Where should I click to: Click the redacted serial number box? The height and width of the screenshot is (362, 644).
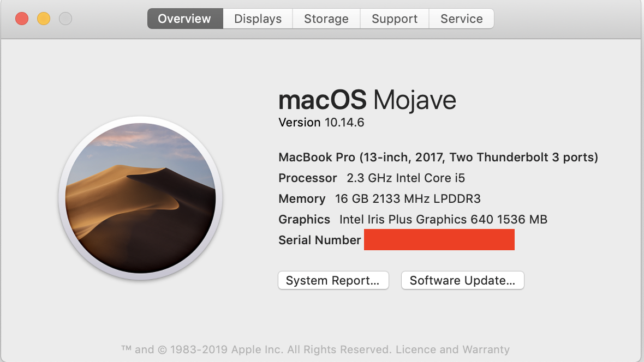[439, 240]
